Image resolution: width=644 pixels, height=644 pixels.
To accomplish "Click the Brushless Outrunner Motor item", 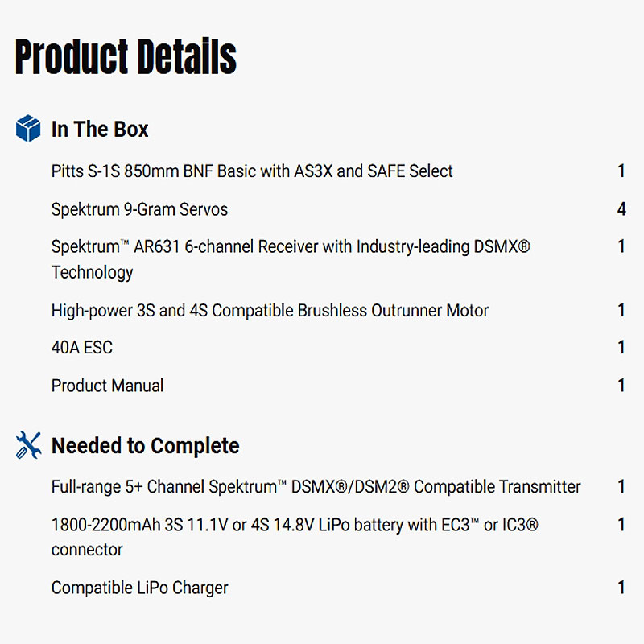I will tap(270, 311).
